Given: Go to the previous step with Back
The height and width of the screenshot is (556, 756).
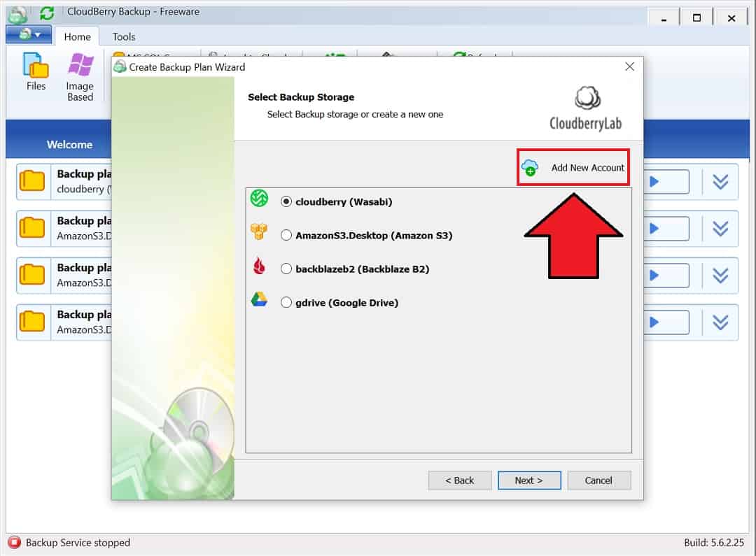Looking at the screenshot, I should coord(460,480).
